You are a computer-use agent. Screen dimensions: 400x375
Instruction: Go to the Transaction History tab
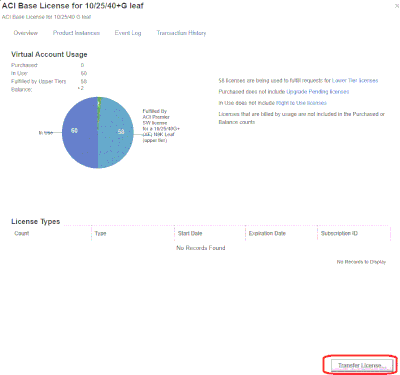tap(181, 33)
